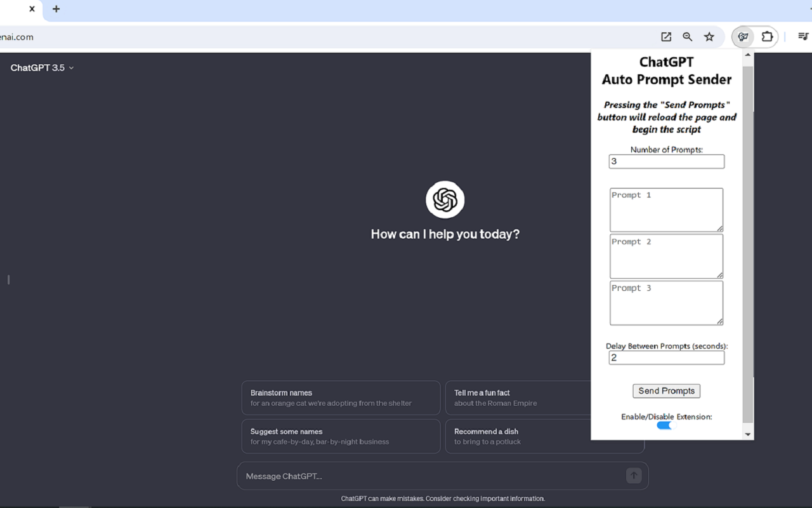Close the current browser tab
Screen dimensions: 812x508
[32, 9]
